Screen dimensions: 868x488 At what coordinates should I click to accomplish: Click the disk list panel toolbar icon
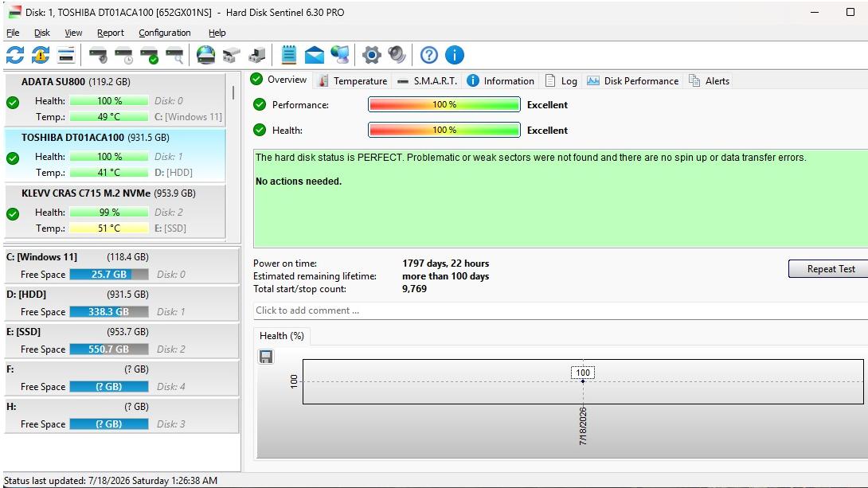tap(66, 55)
